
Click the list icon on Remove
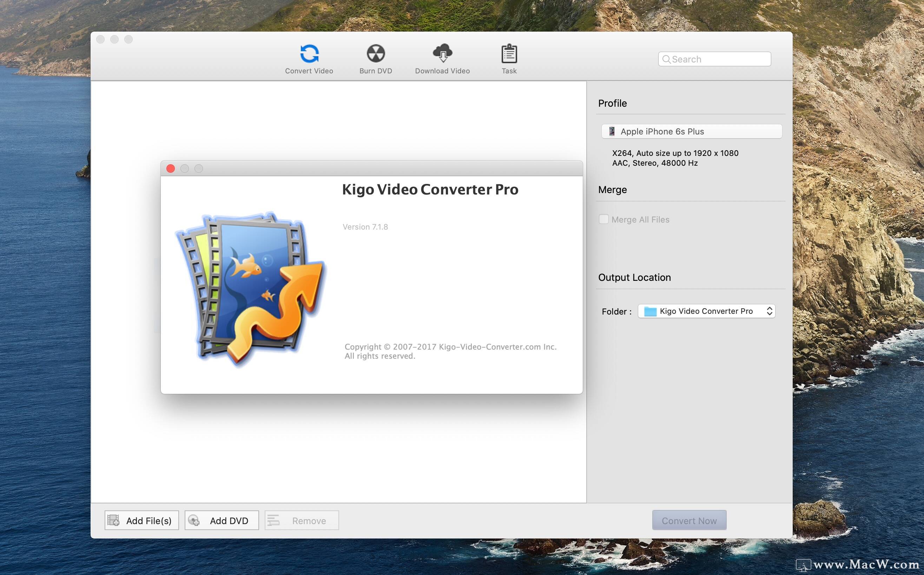coord(273,520)
